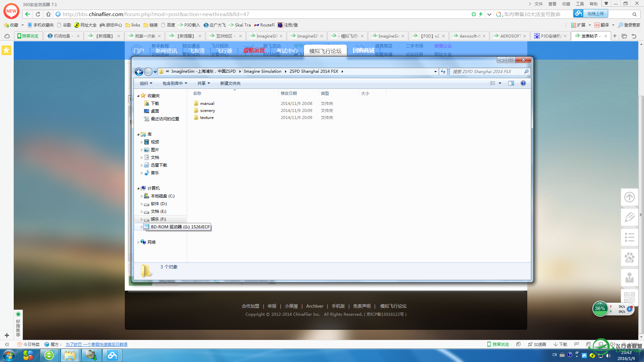Click the green 36% accelerator ball
Viewport: 644px width, 362px height.
pyautogui.click(x=600, y=309)
